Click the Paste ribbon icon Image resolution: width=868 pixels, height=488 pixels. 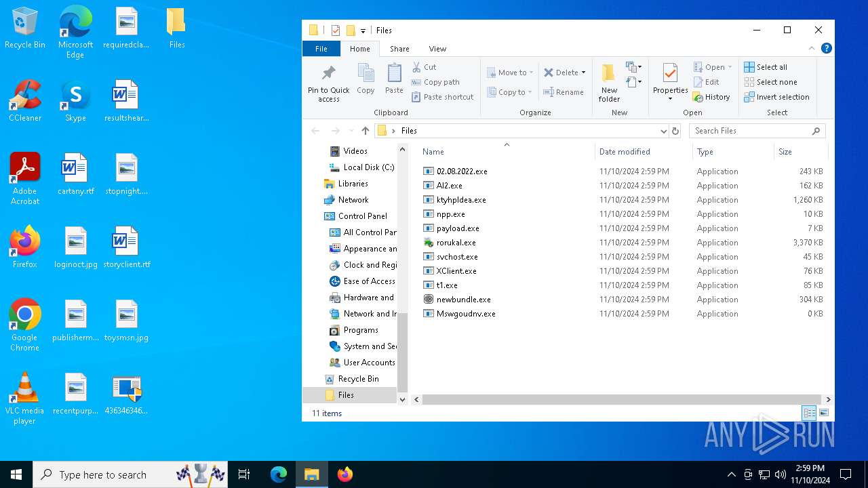[394, 79]
